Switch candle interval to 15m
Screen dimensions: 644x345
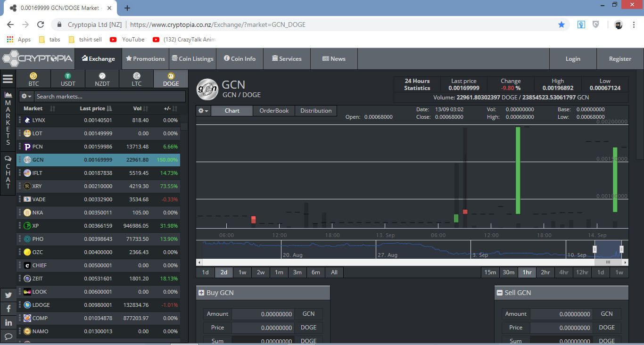(x=490, y=272)
